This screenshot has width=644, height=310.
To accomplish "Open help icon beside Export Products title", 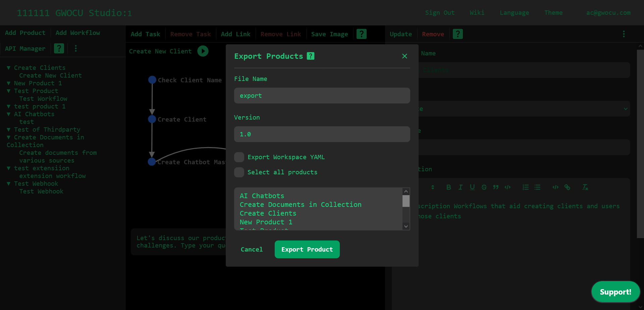I will [x=311, y=56].
